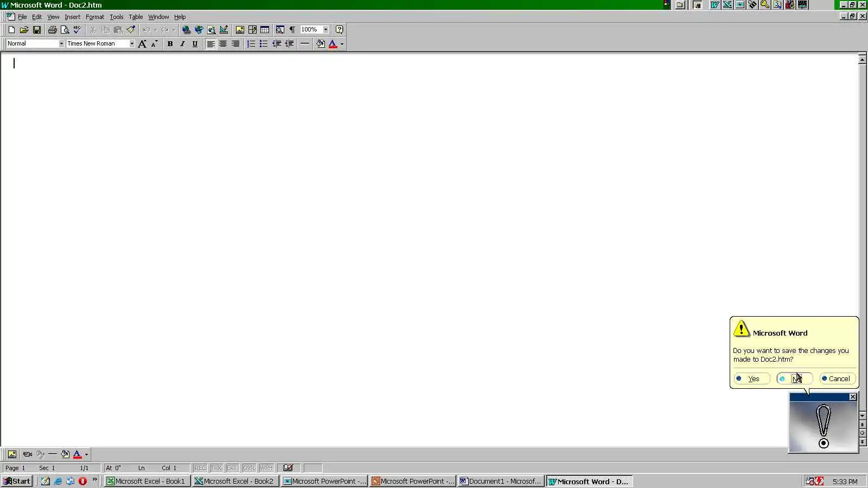Decrease font size with small A

coord(155,44)
